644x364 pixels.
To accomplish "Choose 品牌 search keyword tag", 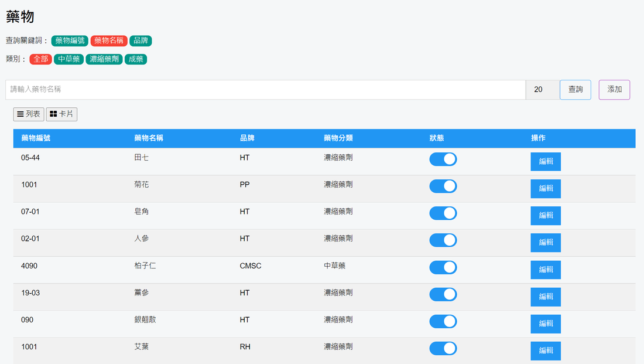I will [x=141, y=41].
